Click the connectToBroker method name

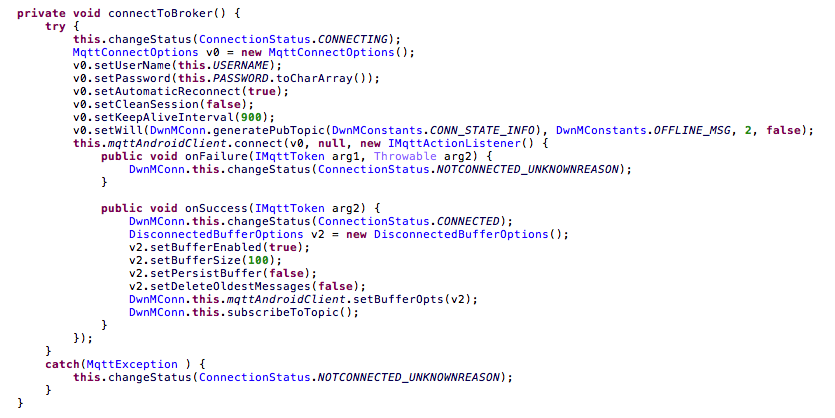(x=161, y=13)
